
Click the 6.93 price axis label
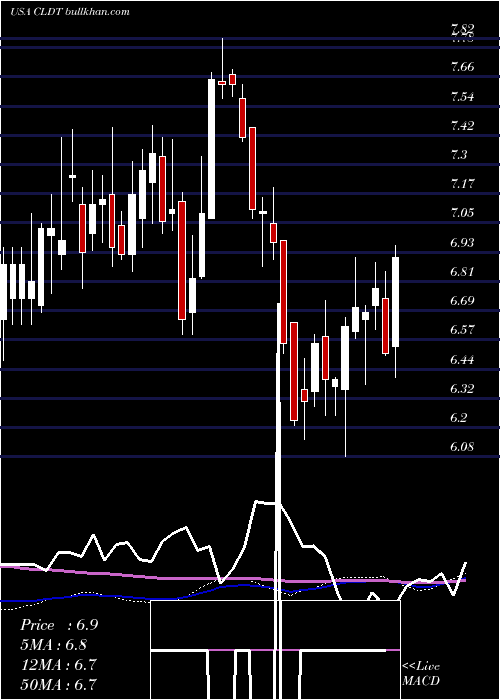pyautogui.click(x=462, y=242)
